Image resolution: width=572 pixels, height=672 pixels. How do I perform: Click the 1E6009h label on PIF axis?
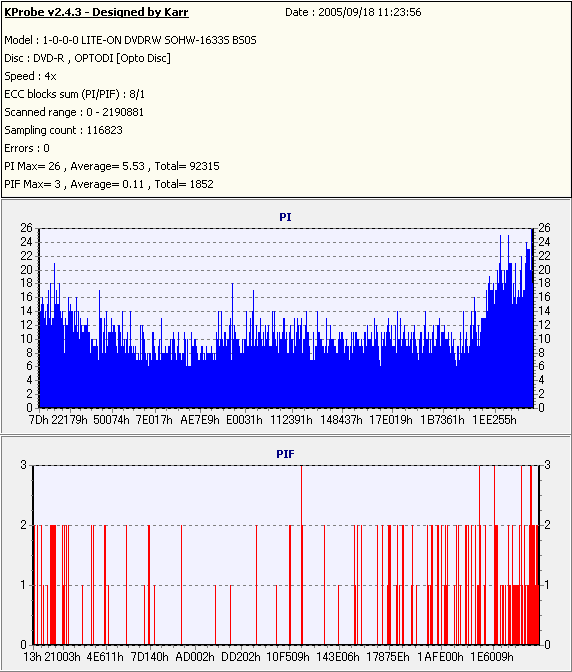pos(492,657)
